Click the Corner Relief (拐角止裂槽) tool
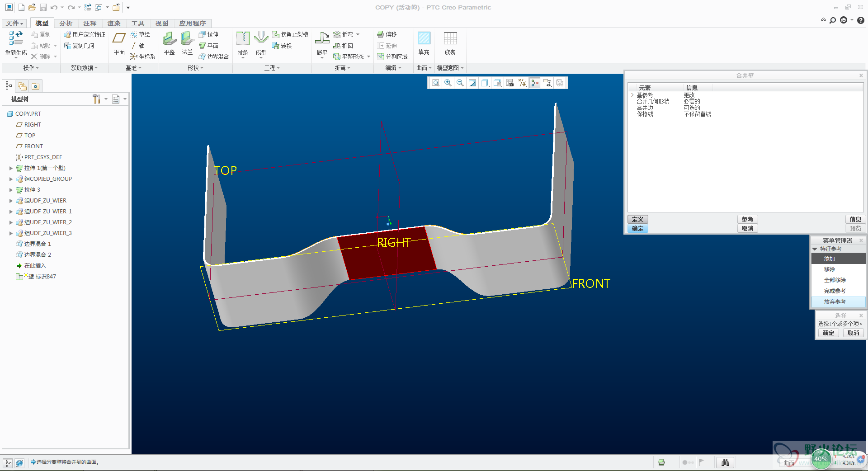The height and width of the screenshot is (471, 868). (290, 34)
